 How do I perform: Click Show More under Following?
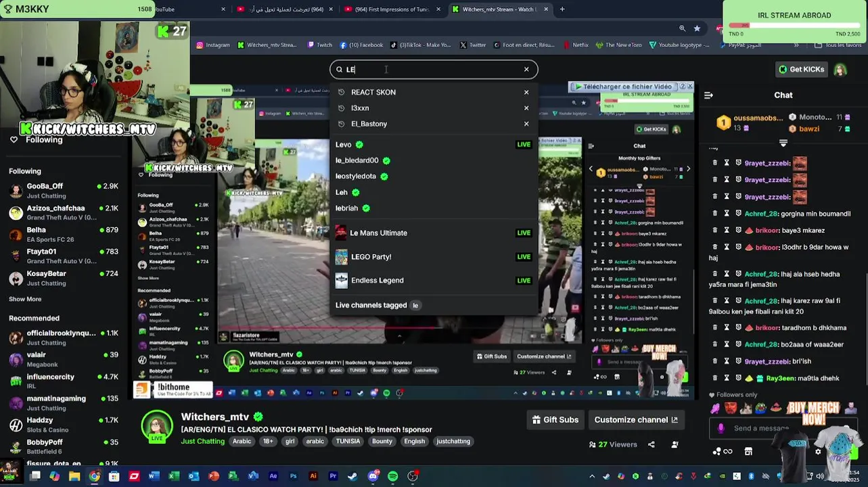click(x=25, y=299)
